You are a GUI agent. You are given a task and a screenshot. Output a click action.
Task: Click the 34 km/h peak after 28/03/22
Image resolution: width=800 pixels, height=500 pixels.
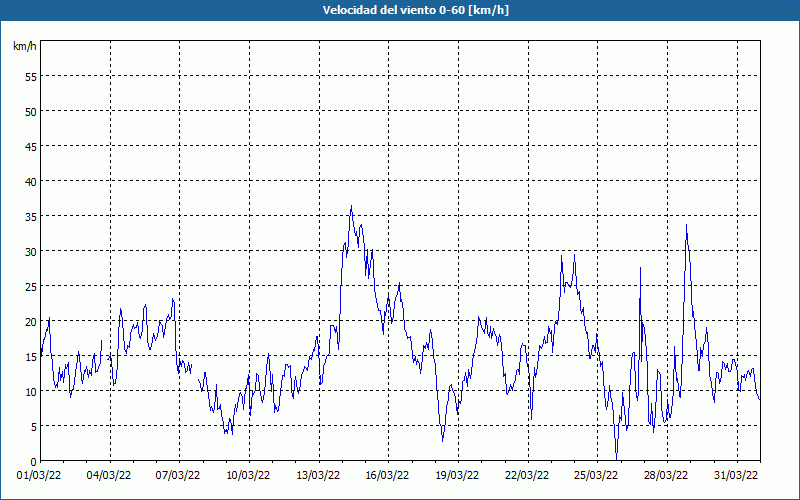click(x=686, y=226)
